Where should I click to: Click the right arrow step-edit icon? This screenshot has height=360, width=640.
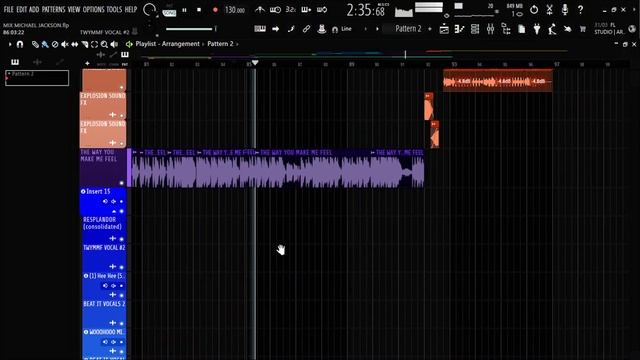point(276,29)
